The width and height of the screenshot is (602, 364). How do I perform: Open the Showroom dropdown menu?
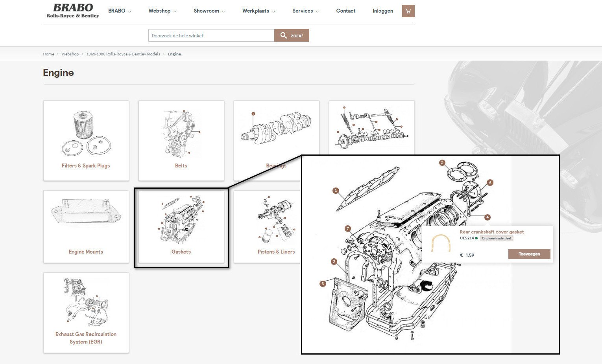(x=209, y=11)
